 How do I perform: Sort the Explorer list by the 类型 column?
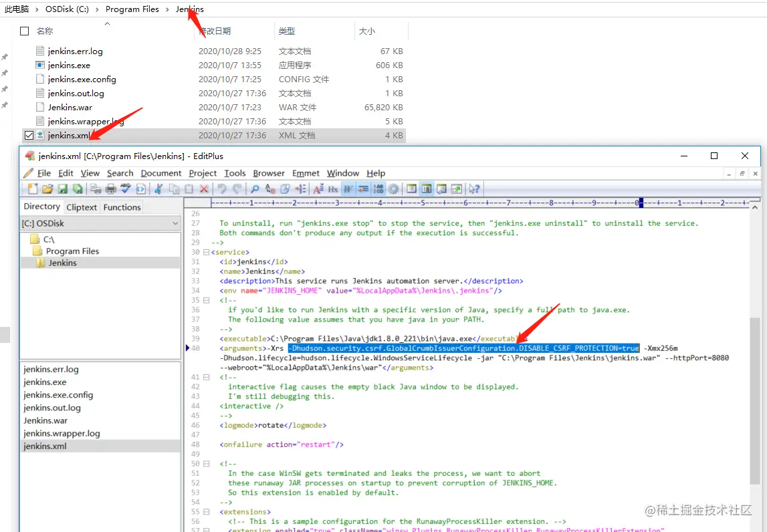[x=314, y=31]
